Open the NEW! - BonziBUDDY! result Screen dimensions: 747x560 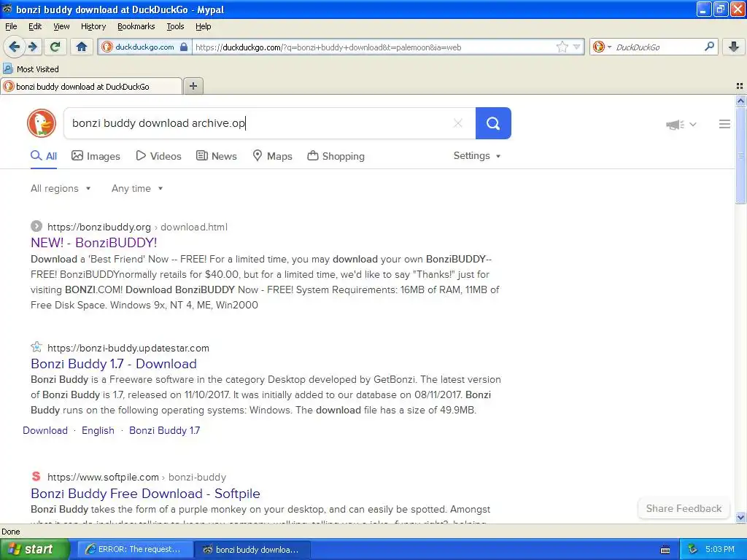pyautogui.click(x=94, y=243)
